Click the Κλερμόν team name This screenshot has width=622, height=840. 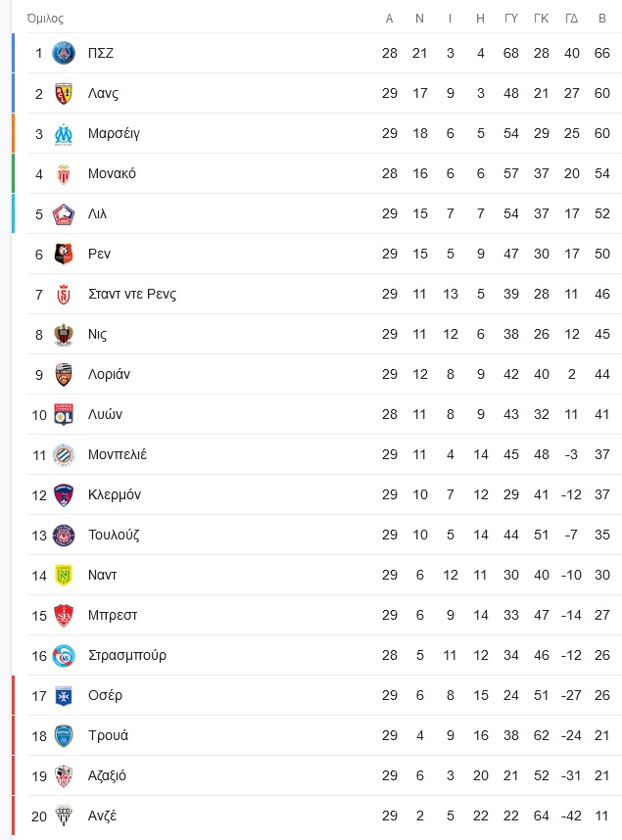coord(115,494)
